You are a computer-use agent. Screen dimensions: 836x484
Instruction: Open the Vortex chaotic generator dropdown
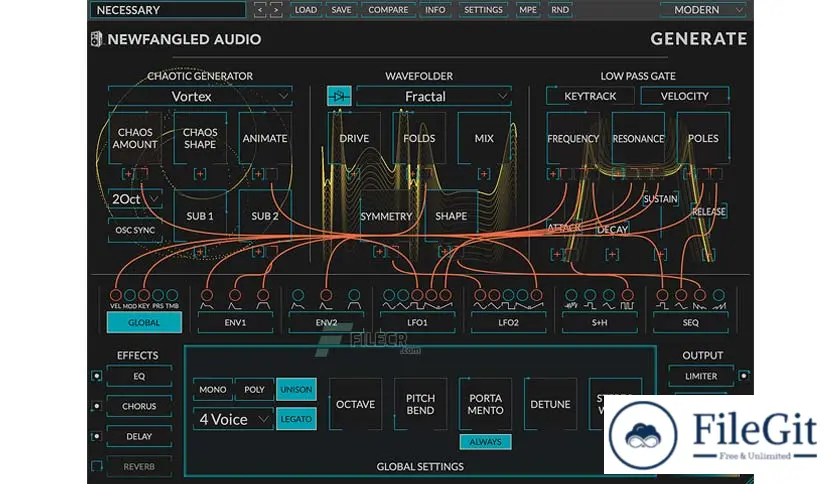200,96
